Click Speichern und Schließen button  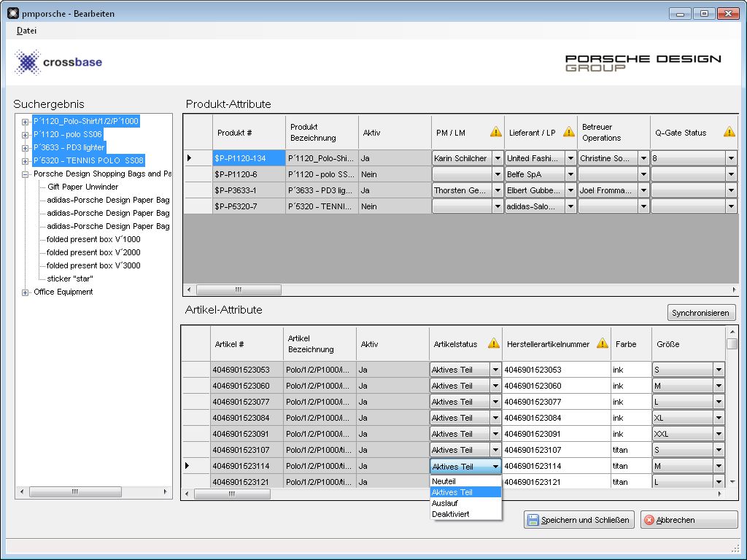(x=579, y=520)
